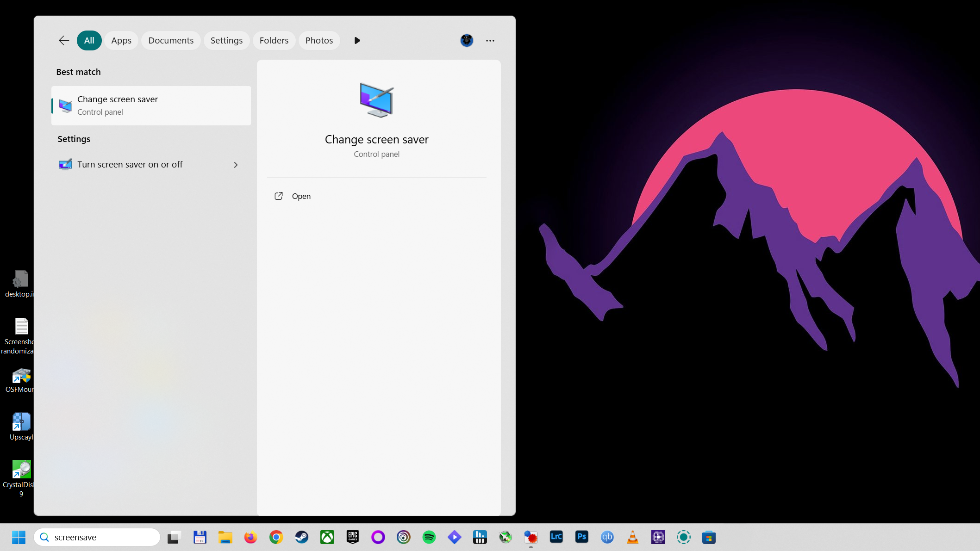Open Lightroom Classic from the taskbar
This screenshot has height=551, width=980.
click(x=556, y=537)
